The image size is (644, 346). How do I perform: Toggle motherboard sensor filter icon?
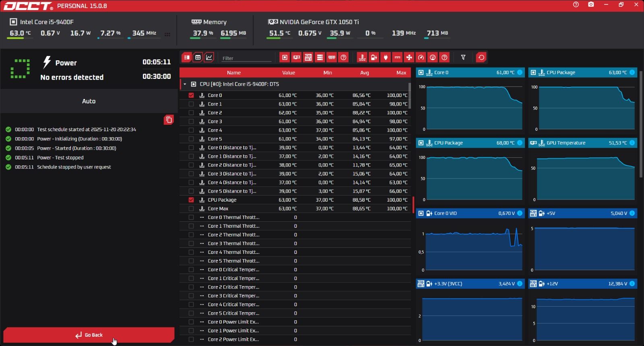click(308, 58)
